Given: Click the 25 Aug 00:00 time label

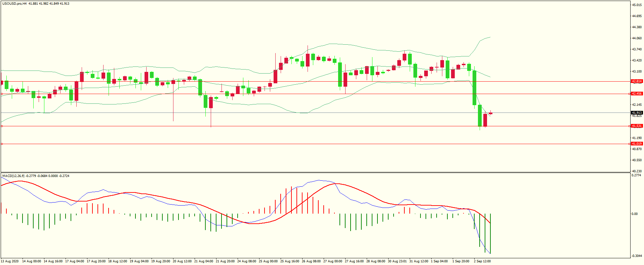Looking at the screenshot, I should (x=268, y=261).
